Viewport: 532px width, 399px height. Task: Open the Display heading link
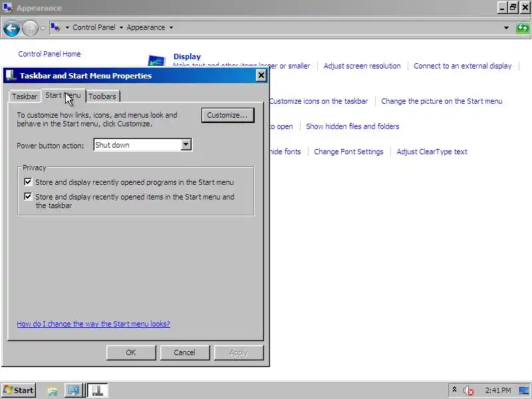(x=187, y=57)
